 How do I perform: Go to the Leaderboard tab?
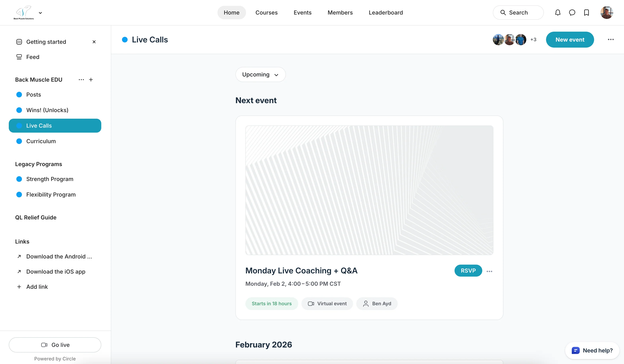(x=386, y=13)
